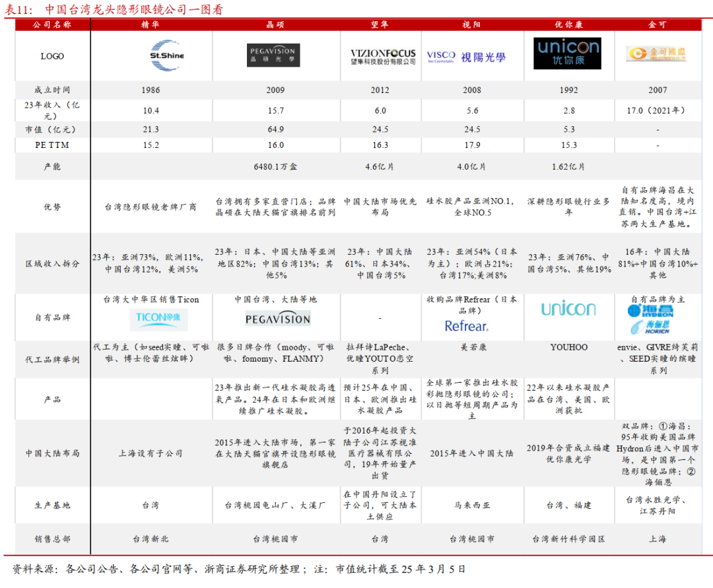The width and height of the screenshot is (713, 588).
Task: Click the 深耕隐形眼镜行业多年 cell
Action: [568, 207]
